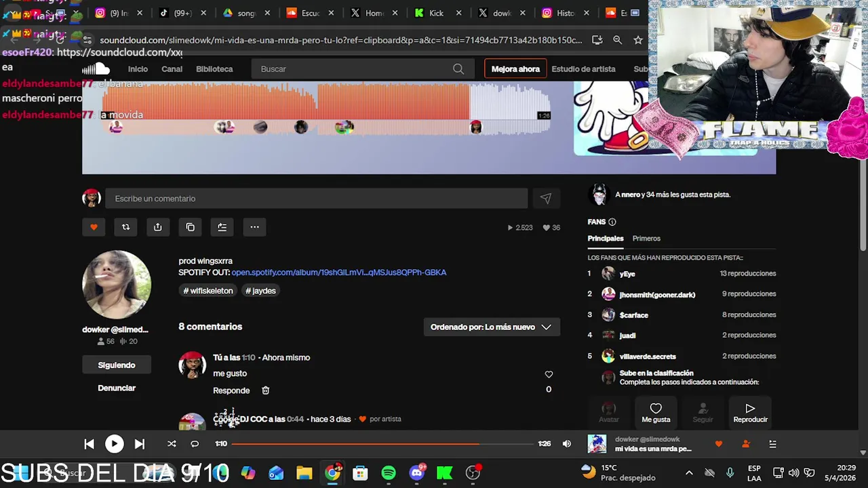Open fan yEye's profile
868x488 pixels.
(x=627, y=274)
